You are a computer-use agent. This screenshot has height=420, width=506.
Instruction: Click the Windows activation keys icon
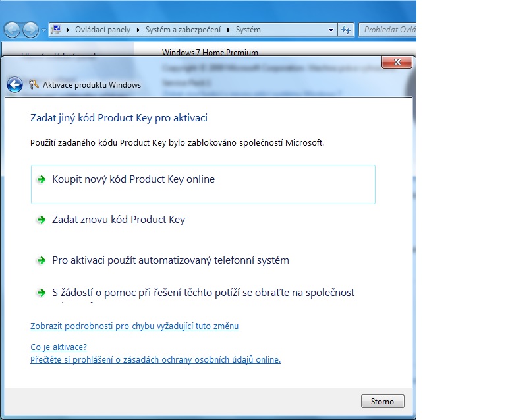pyautogui.click(x=34, y=84)
